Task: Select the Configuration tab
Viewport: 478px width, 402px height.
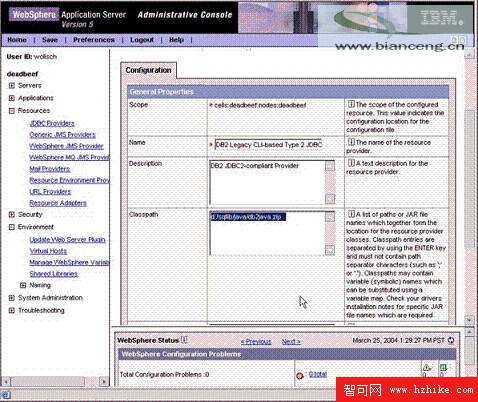Action: 148,70
